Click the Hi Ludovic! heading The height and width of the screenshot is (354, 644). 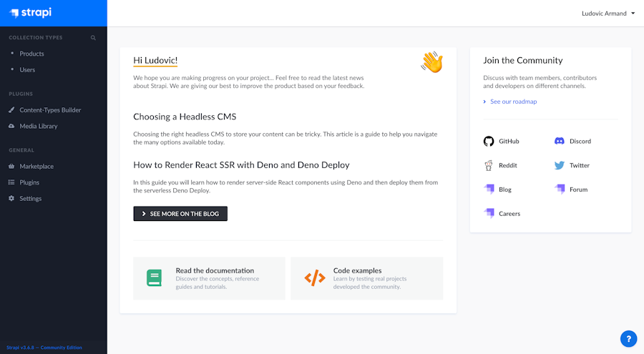click(155, 60)
